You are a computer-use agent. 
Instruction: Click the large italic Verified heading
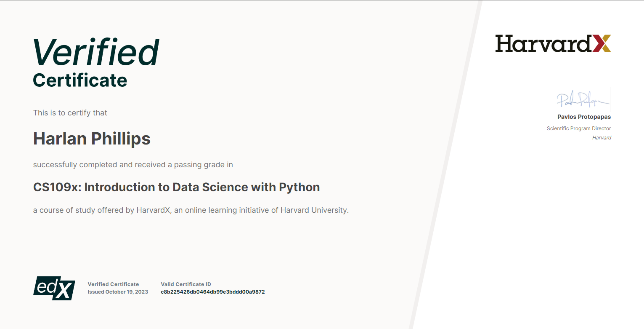pyautogui.click(x=96, y=53)
